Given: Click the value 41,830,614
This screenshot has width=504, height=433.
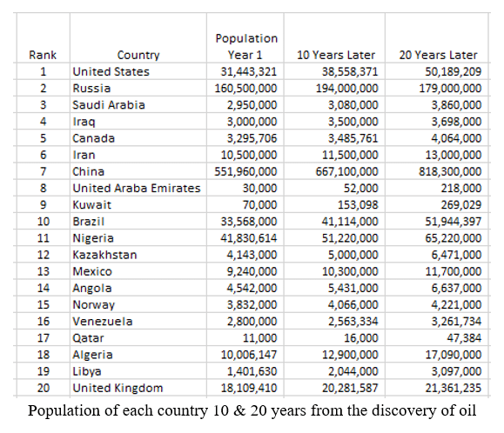Looking at the screenshot, I should click(248, 238).
